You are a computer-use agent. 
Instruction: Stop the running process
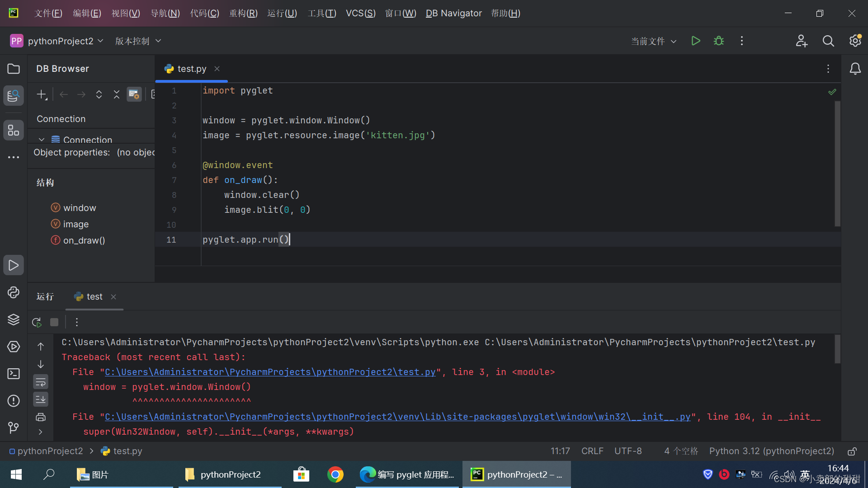tap(54, 322)
